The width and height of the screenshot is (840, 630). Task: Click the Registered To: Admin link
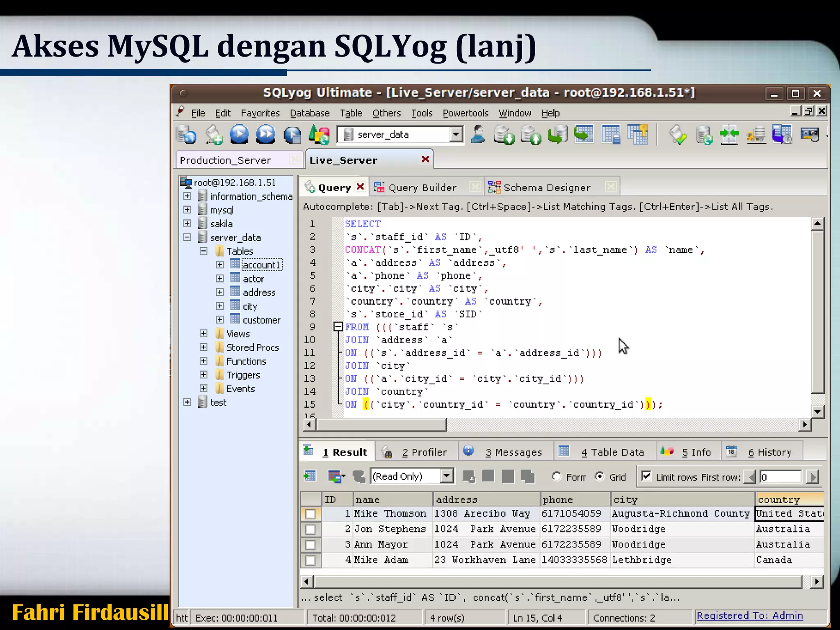(x=749, y=616)
